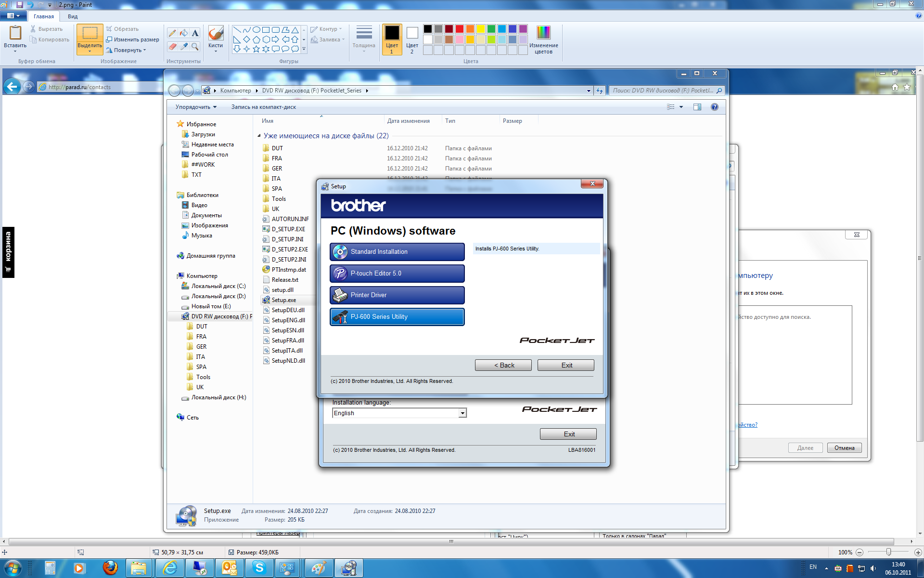Switch to the Вид ribbon tab
This screenshot has width=924, height=578.
(x=73, y=16)
